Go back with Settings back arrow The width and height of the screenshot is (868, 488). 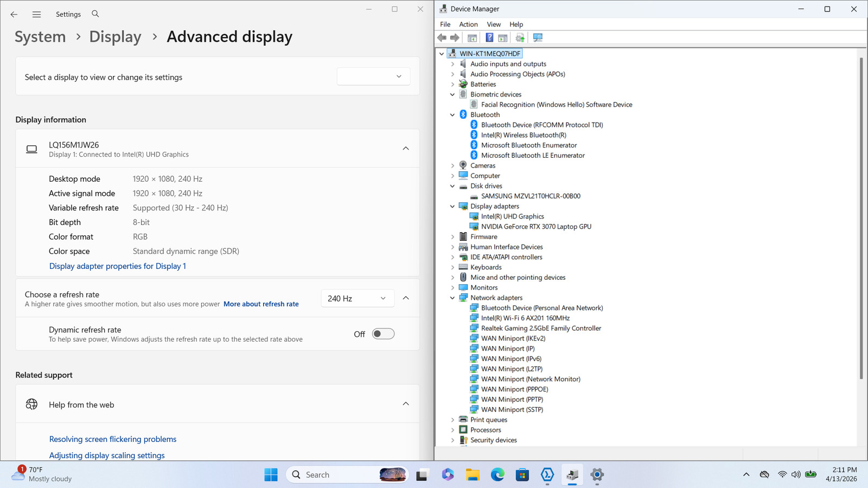point(14,14)
